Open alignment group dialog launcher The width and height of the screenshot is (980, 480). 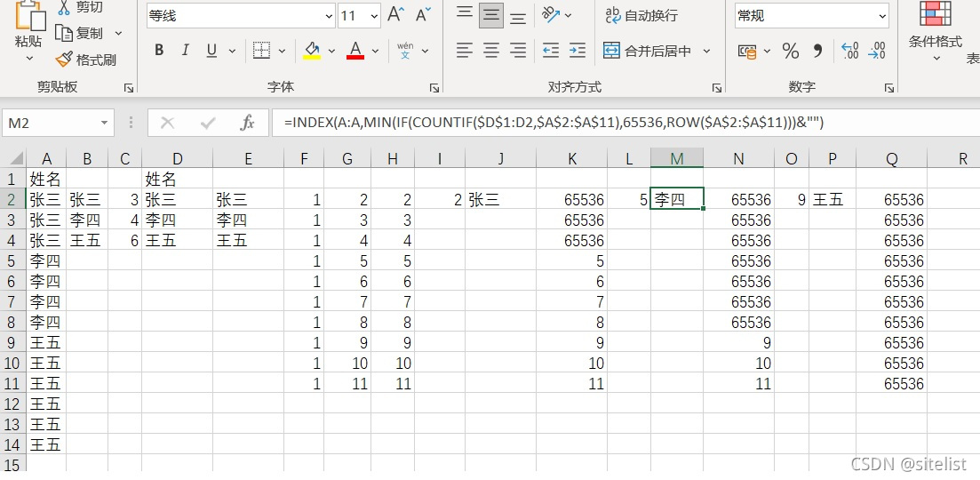click(718, 89)
